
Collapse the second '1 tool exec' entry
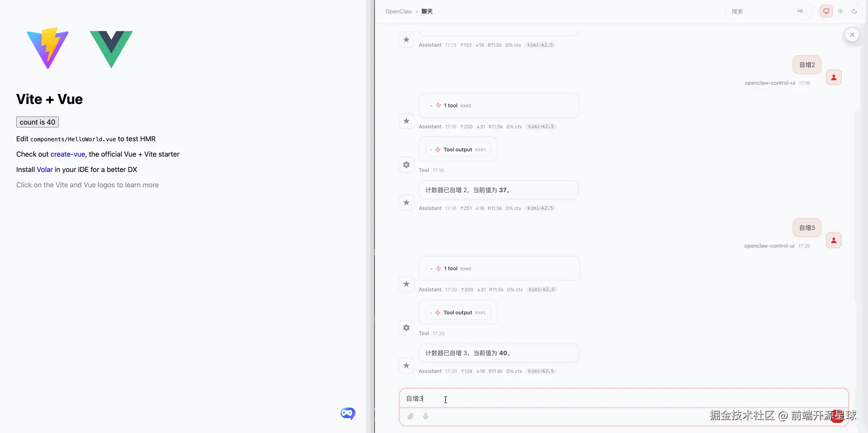pyautogui.click(x=450, y=268)
